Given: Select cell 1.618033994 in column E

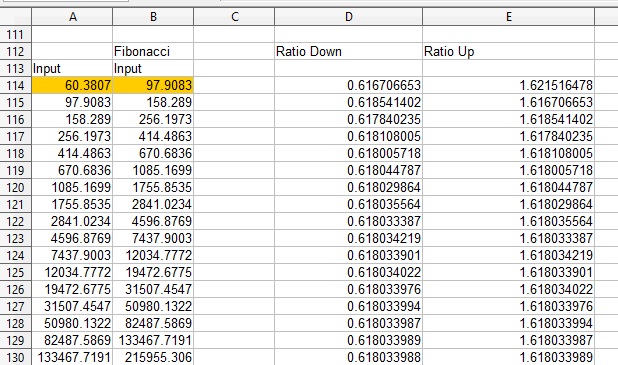Looking at the screenshot, I should click(x=508, y=323).
